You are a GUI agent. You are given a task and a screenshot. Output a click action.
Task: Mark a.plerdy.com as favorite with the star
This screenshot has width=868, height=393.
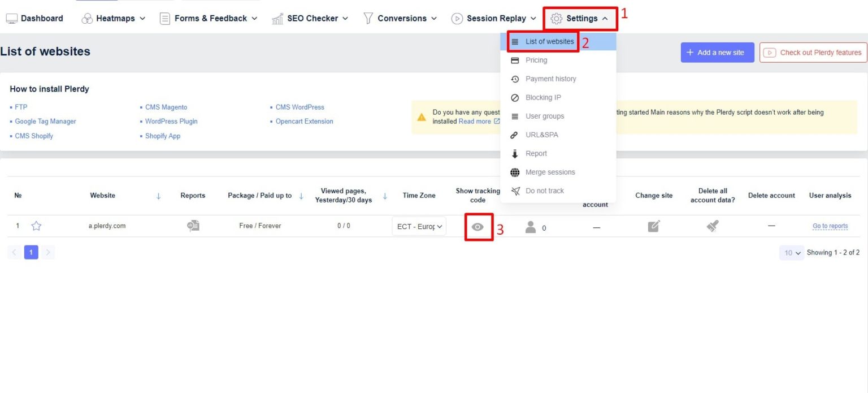36,225
